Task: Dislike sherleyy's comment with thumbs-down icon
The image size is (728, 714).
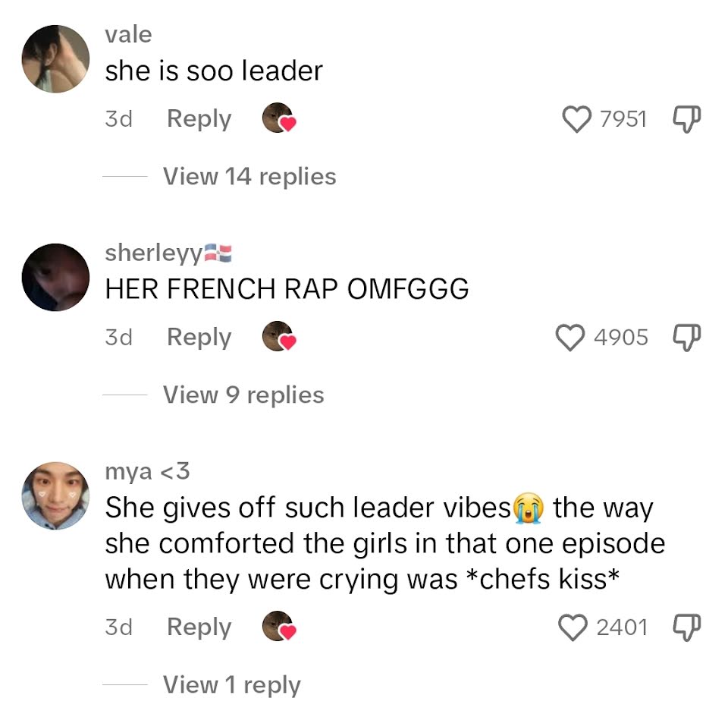Action: pyautogui.click(x=687, y=337)
